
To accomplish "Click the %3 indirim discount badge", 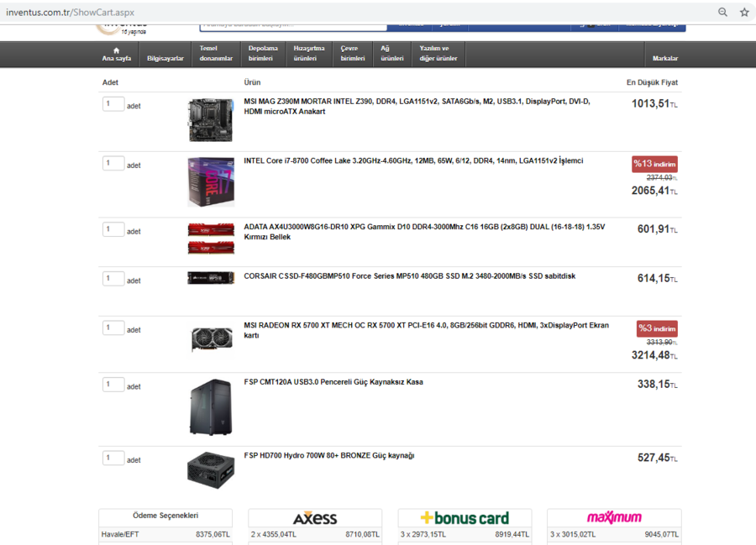I will [657, 328].
